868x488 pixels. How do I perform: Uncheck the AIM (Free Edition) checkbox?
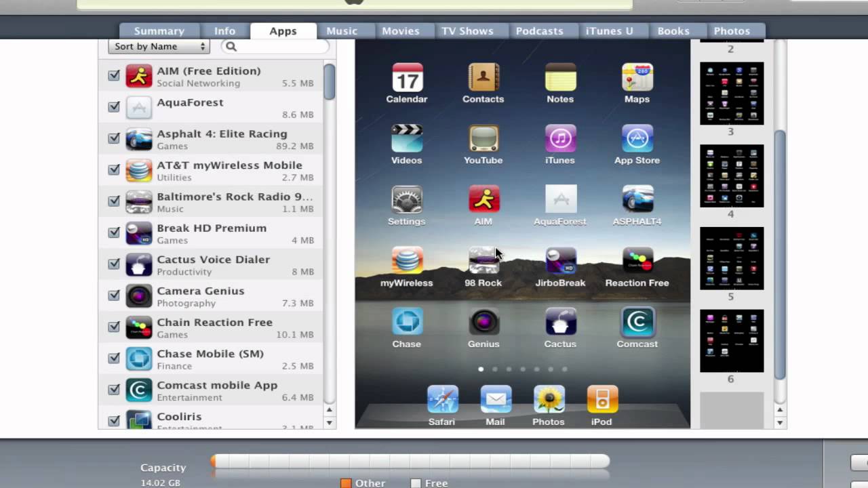[114, 75]
